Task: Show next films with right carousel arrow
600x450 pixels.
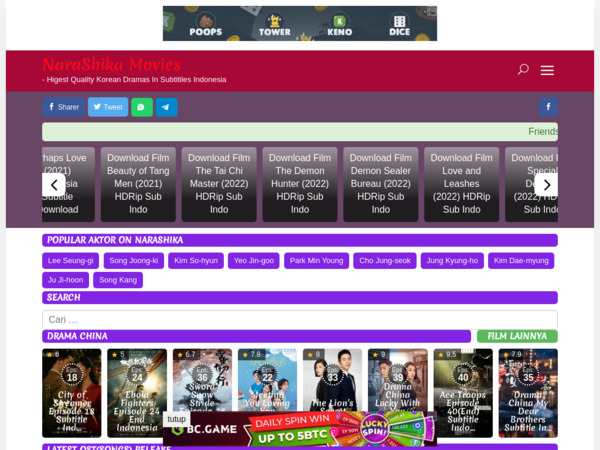Action: [546, 185]
